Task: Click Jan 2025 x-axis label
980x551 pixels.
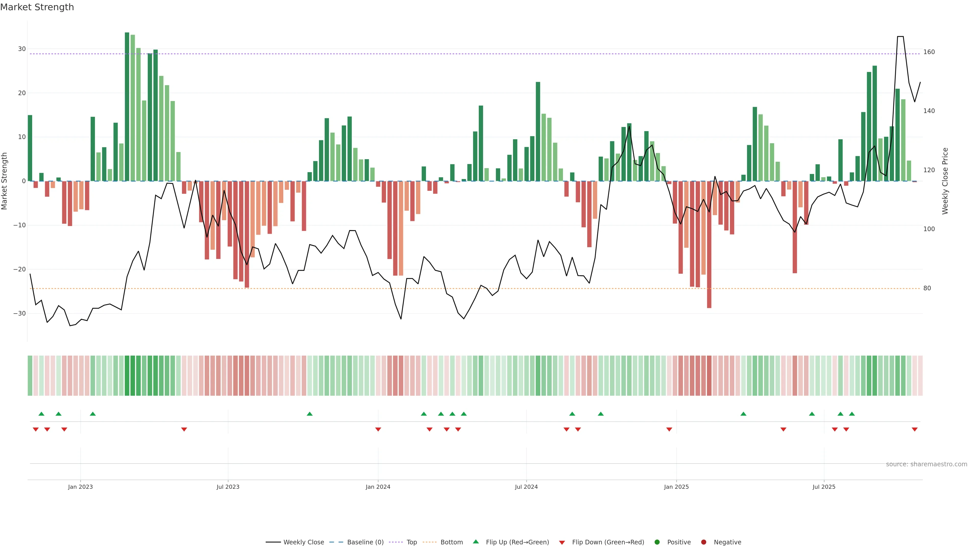Action: 676,487
